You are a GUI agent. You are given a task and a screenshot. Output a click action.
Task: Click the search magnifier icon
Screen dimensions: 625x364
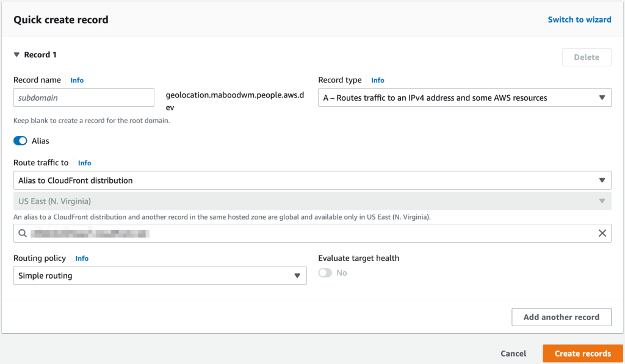[23, 233]
